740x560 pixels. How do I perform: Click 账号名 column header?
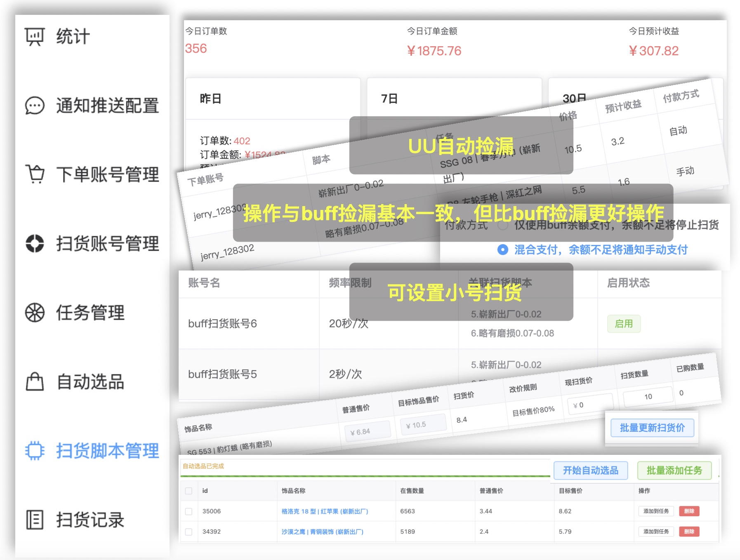click(x=204, y=283)
